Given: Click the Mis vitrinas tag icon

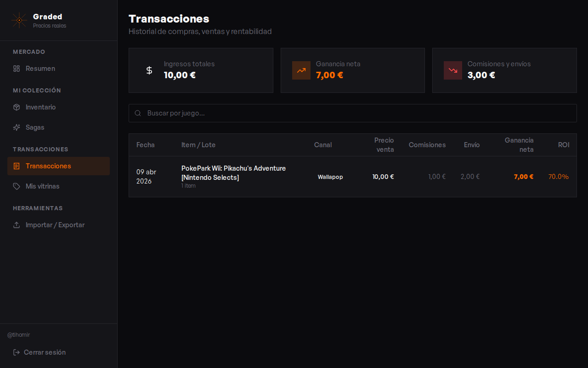Looking at the screenshot, I should coord(17,186).
